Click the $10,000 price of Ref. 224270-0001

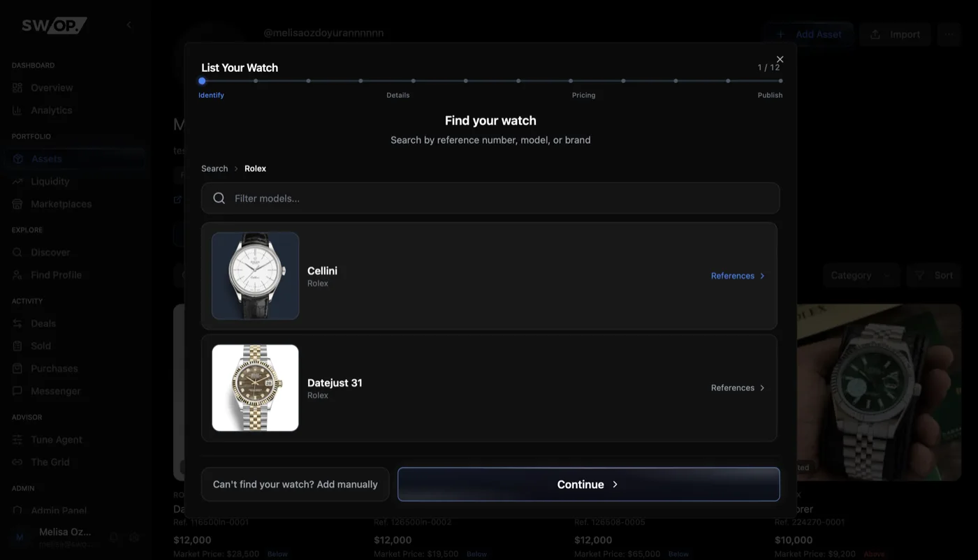pyautogui.click(x=794, y=540)
